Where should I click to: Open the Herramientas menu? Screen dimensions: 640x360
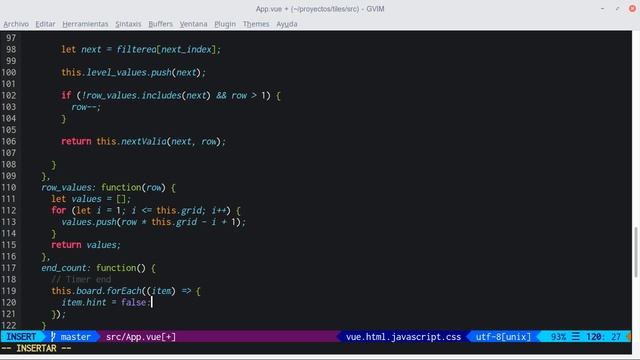[x=85, y=24]
